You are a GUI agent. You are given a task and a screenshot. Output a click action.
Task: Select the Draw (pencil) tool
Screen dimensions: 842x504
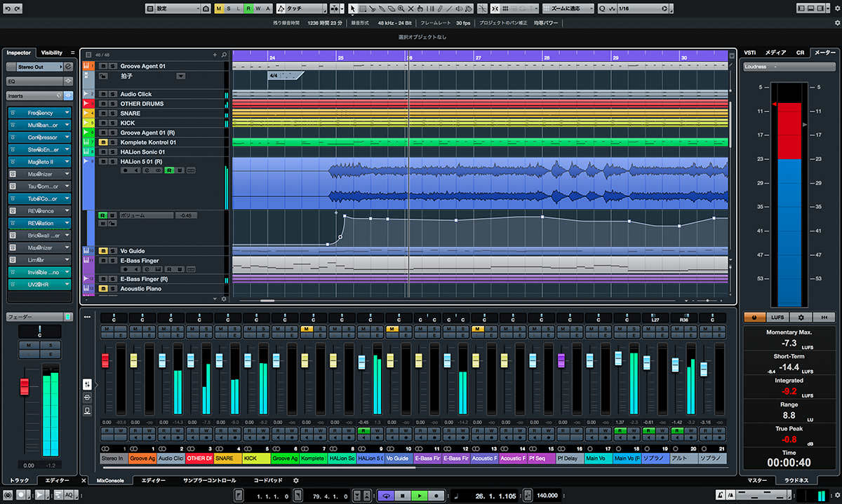click(x=439, y=8)
